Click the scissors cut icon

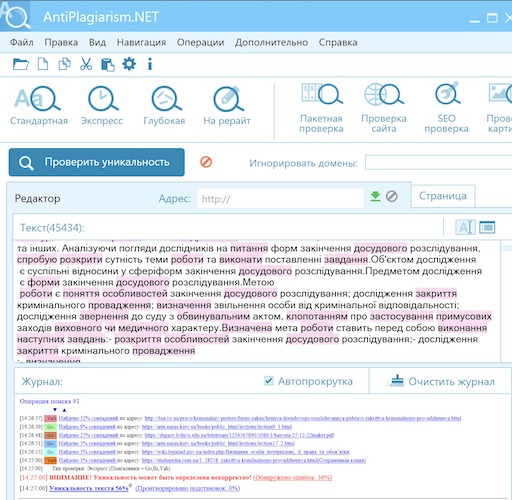pyautogui.click(x=86, y=64)
